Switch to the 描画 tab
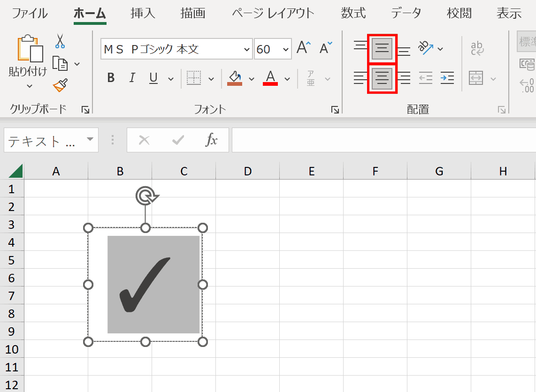Viewport: 536px width, 392px height. [193, 13]
